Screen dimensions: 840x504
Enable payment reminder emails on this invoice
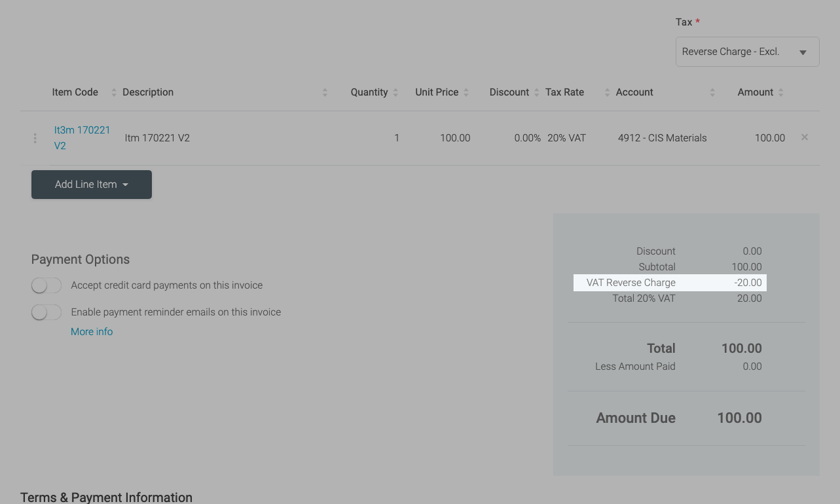(46, 312)
